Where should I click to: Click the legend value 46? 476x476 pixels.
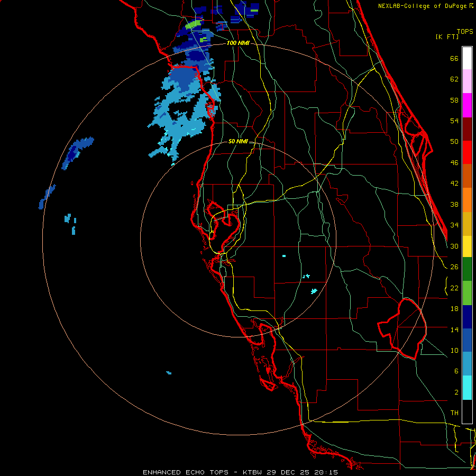(454, 163)
